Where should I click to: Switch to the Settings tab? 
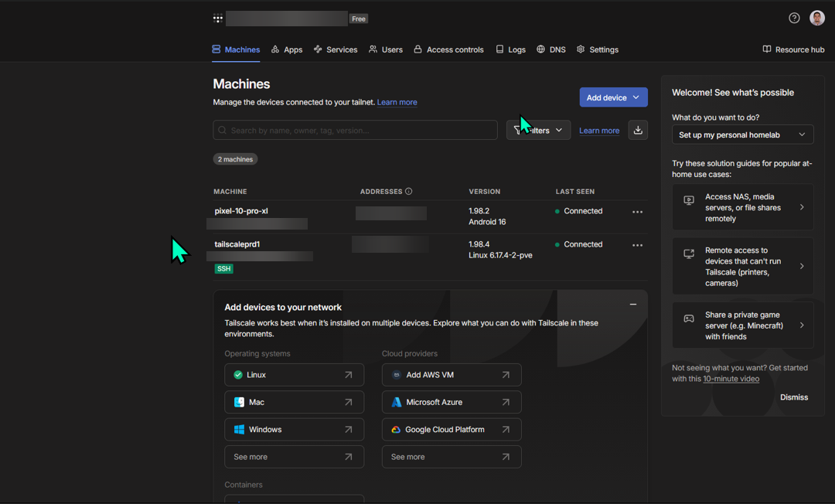click(x=598, y=49)
